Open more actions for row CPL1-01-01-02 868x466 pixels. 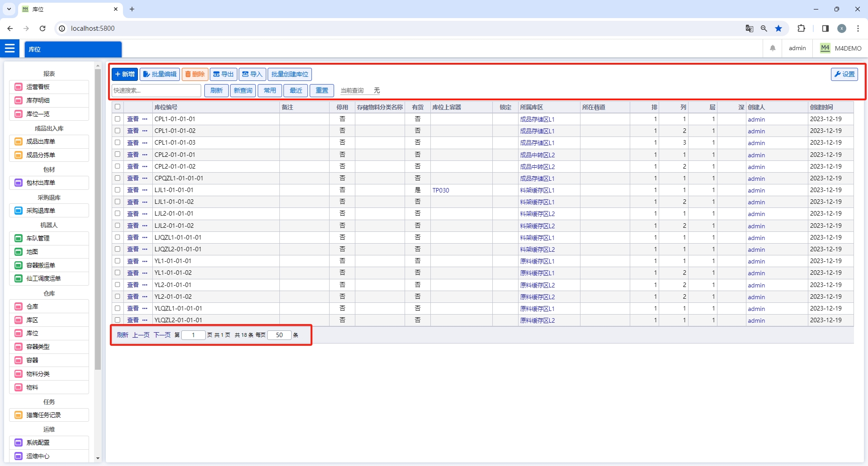(x=145, y=131)
